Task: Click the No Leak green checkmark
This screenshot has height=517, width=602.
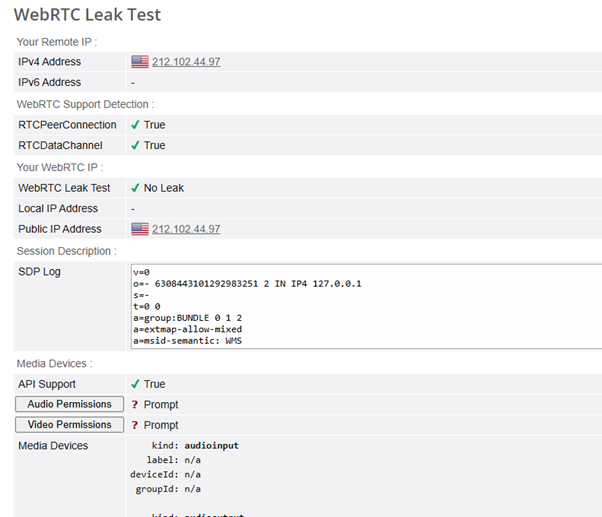Action: (135, 188)
